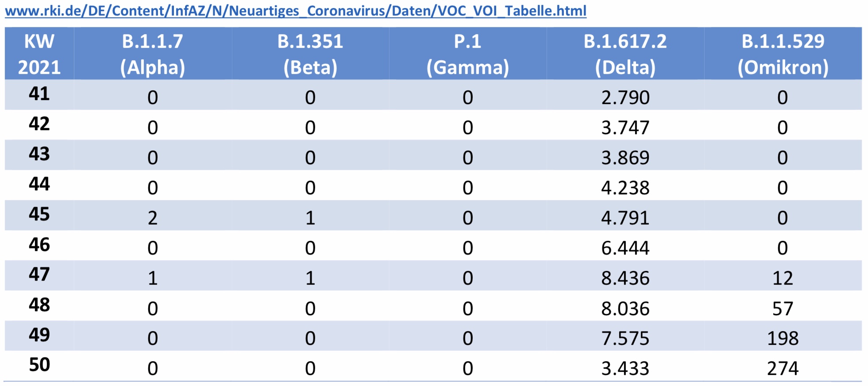Open the rki.de VOC_VOI_Tabelle link
Image resolution: width=868 pixels, height=386 pixels.
(x=295, y=11)
